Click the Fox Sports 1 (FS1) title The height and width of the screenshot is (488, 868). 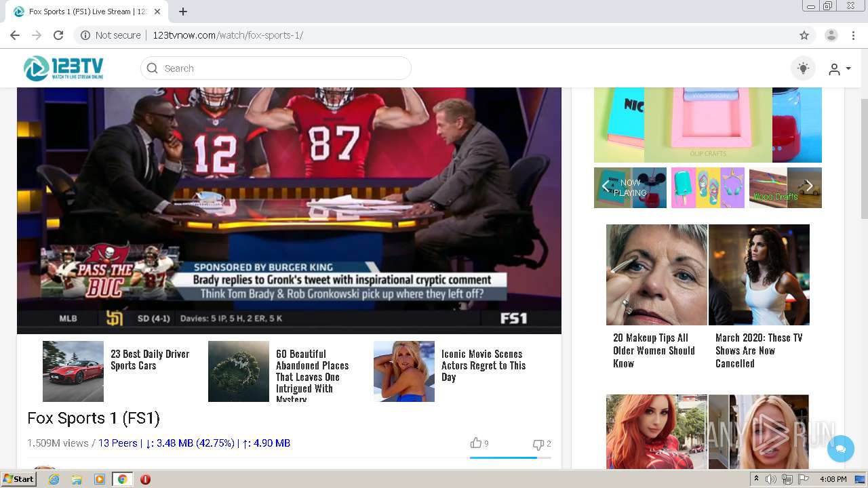point(94,418)
